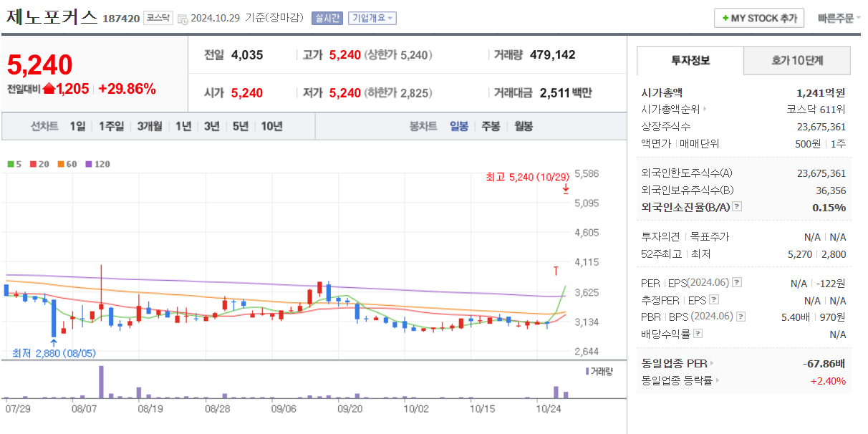Click 목표주가 label

click(x=709, y=236)
